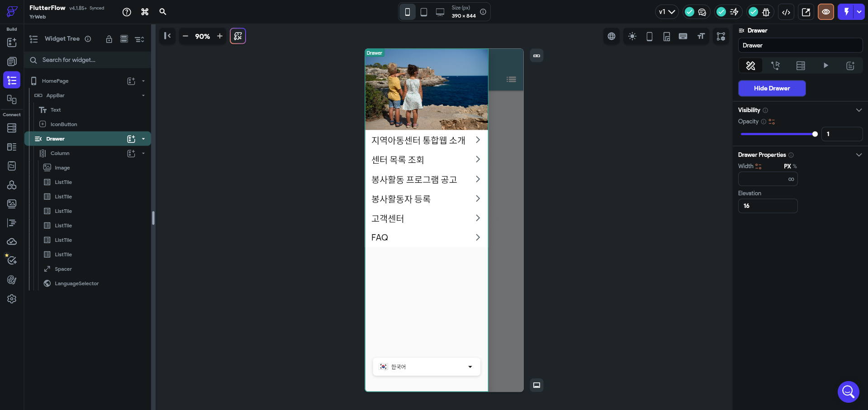Open keyboard shortcuts command icon
868x410 pixels.
[x=145, y=12]
